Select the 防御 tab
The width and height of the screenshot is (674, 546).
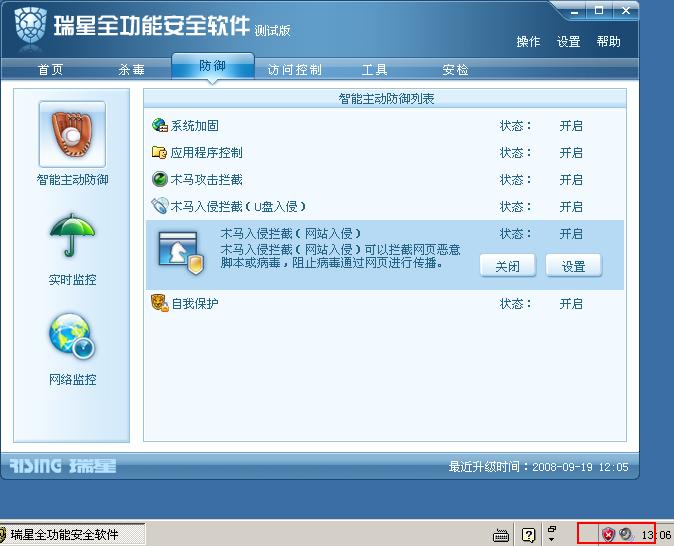213,66
